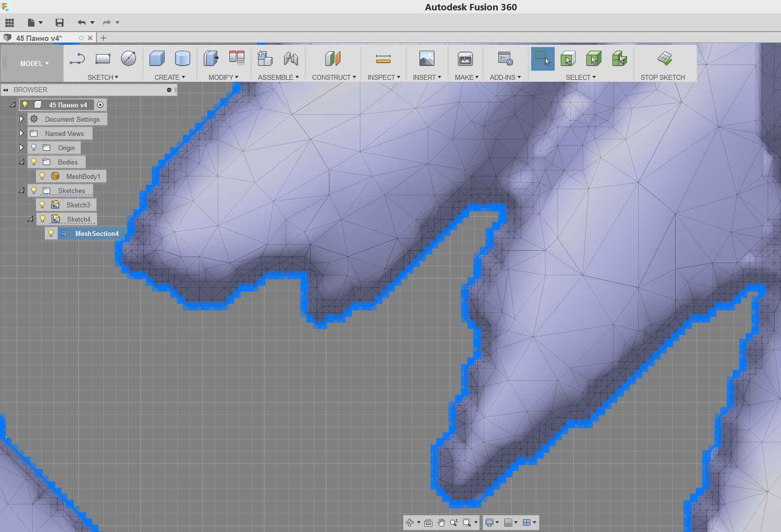The width and height of the screenshot is (781, 532).
Task: Open the 3D Print make tool
Action: pos(465,59)
